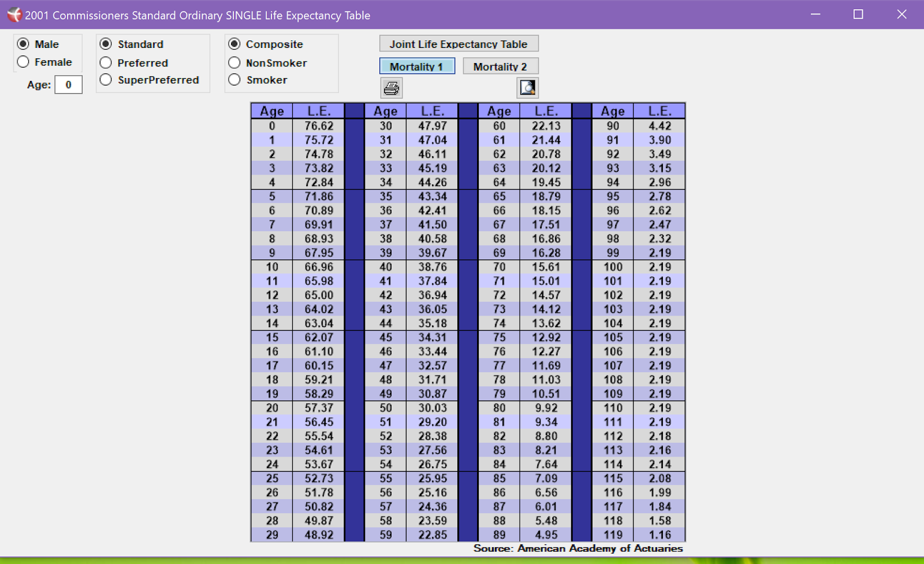Screen dimensions: 924x564
Task: Click the application icon in title bar
Action: click(x=14, y=15)
